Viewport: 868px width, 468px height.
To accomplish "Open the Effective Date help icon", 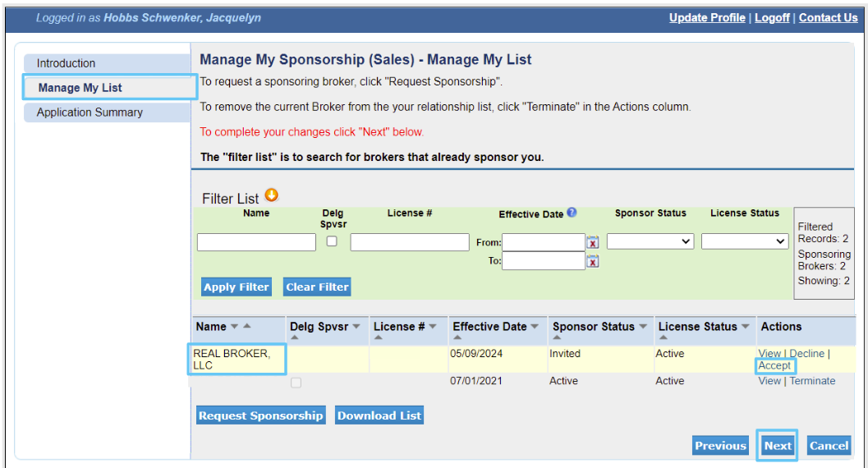I will point(572,213).
